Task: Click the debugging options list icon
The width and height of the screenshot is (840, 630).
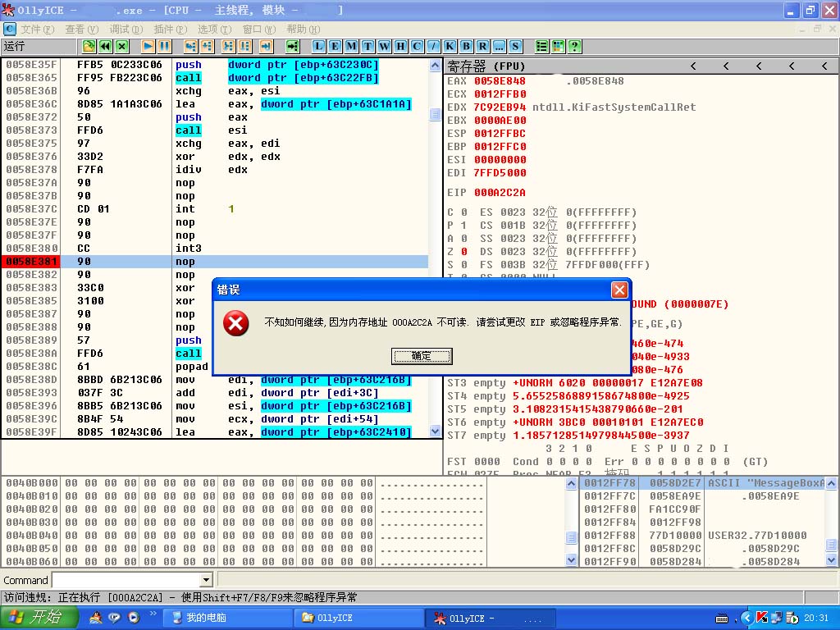Action: pos(542,47)
